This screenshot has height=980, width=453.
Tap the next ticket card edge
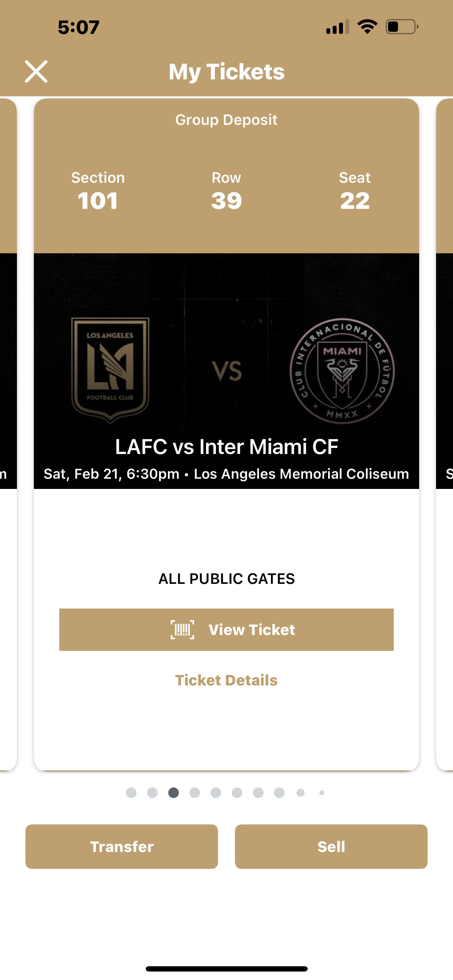point(445,418)
